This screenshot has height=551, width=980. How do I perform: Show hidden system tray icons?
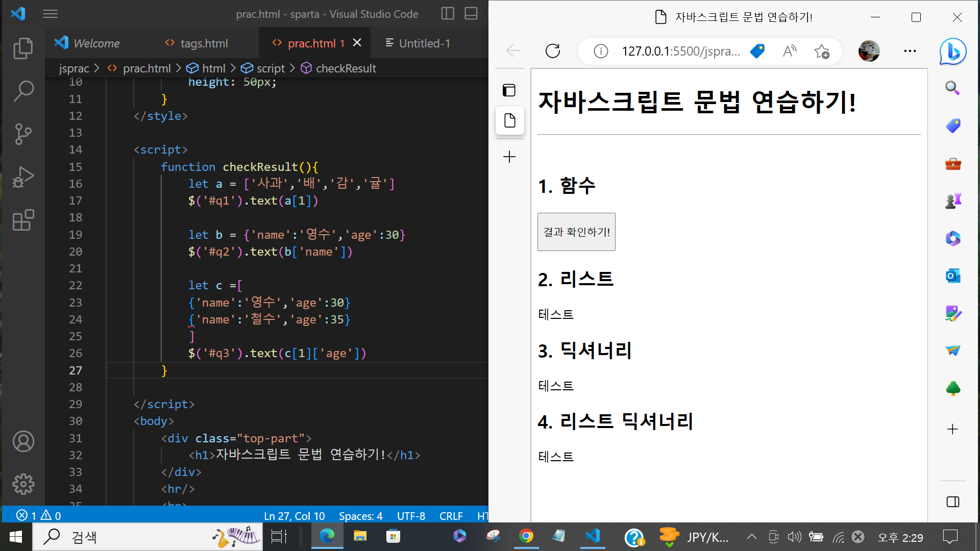click(751, 537)
